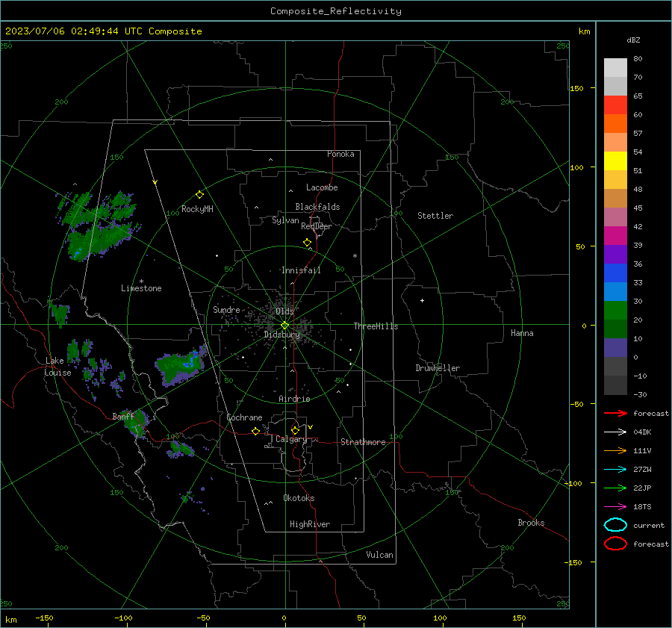
Task: Select the yellow diamond marker below Cochrane
Action: 255,431
